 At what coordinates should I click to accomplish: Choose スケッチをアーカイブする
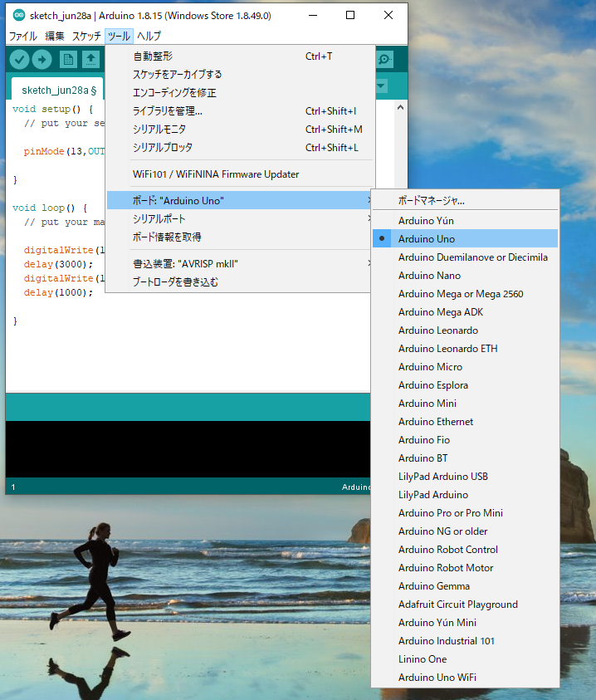click(x=240, y=75)
